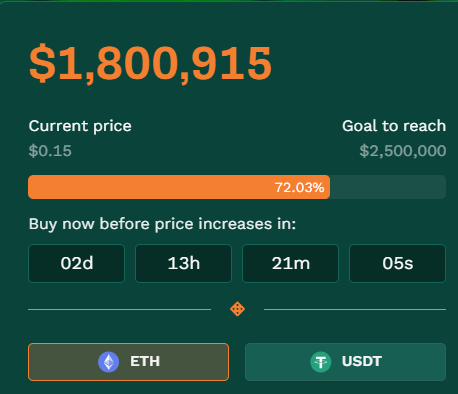Click 'Buy now before price increases in' text
Screen dimensions: 458x394
pyautogui.click(x=162, y=224)
